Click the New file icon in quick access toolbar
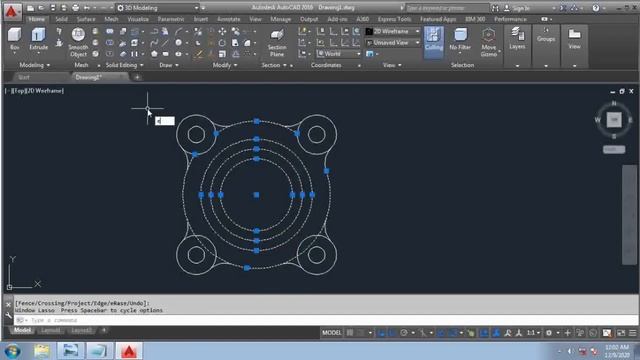Image resolution: width=640 pixels, height=360 pixels. 31,8
